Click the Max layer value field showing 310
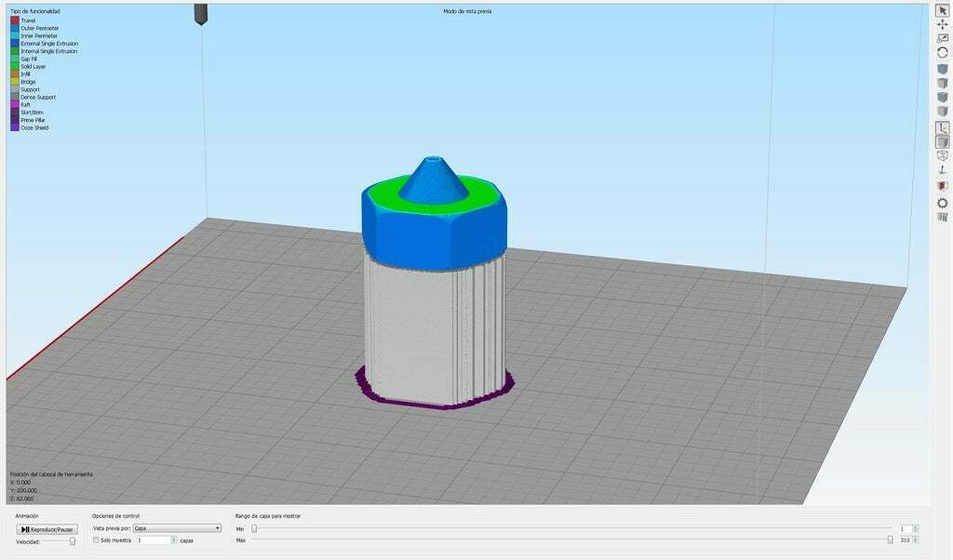This screenshot has width=953, height=560. (906, 540)
